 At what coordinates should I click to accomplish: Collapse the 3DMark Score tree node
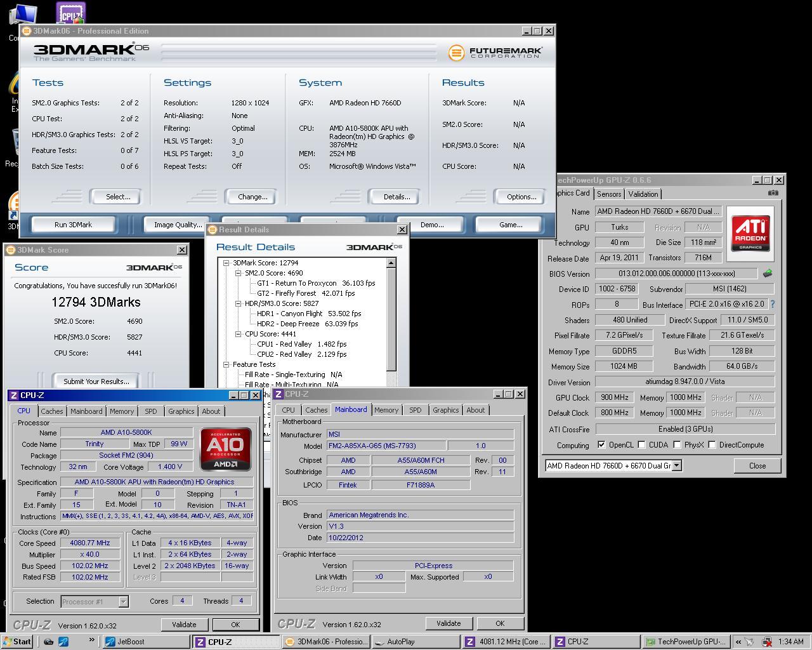[x=226, y=263]
